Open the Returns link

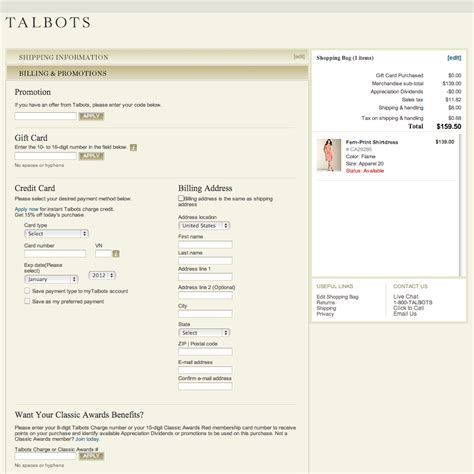(326, 302)
